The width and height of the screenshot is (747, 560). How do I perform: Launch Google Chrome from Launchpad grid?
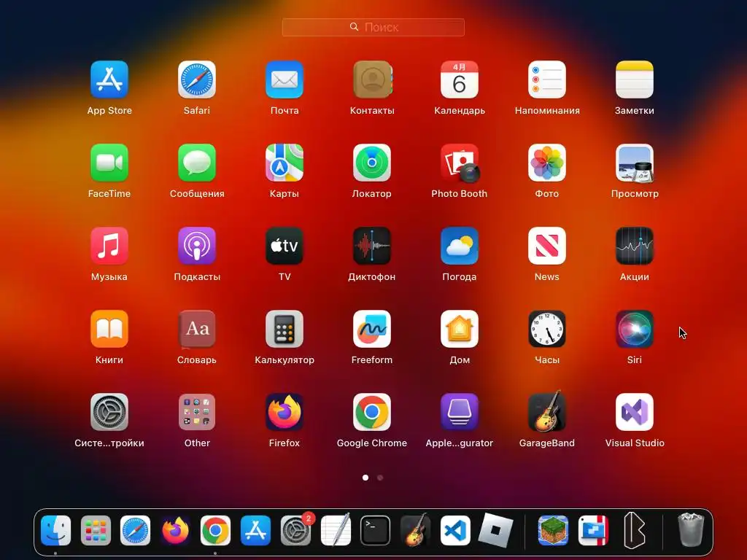[372, 412]
